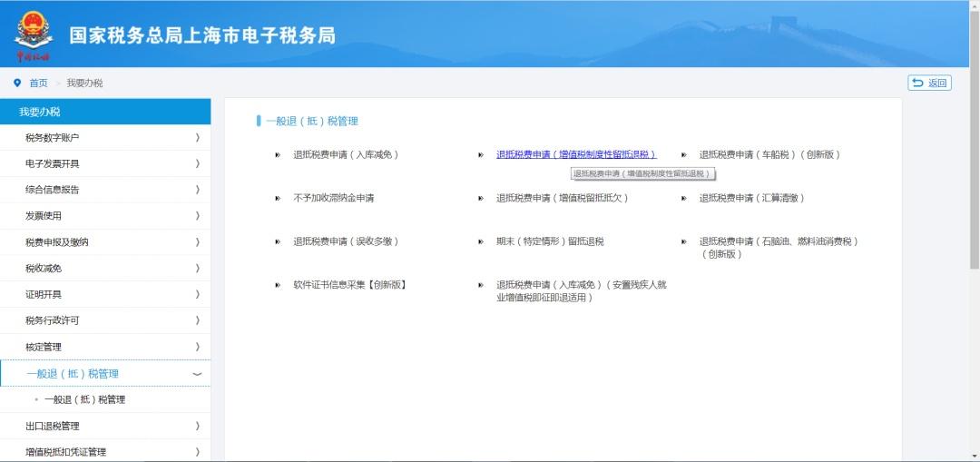Screen dimensions: 980x462
Task: Click the location pin icon beside 首页
Action: (17, 83)
